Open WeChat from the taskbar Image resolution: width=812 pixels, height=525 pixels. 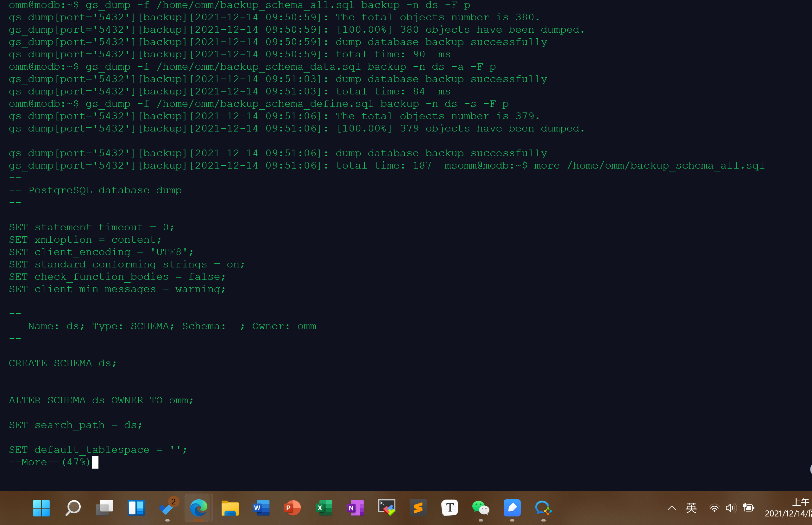[481, 508]
